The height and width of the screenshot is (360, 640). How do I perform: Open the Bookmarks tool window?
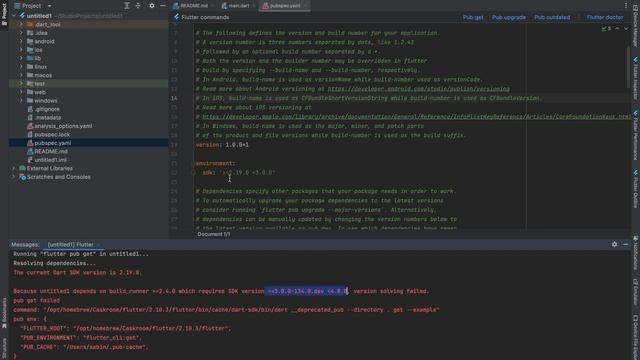4,313
